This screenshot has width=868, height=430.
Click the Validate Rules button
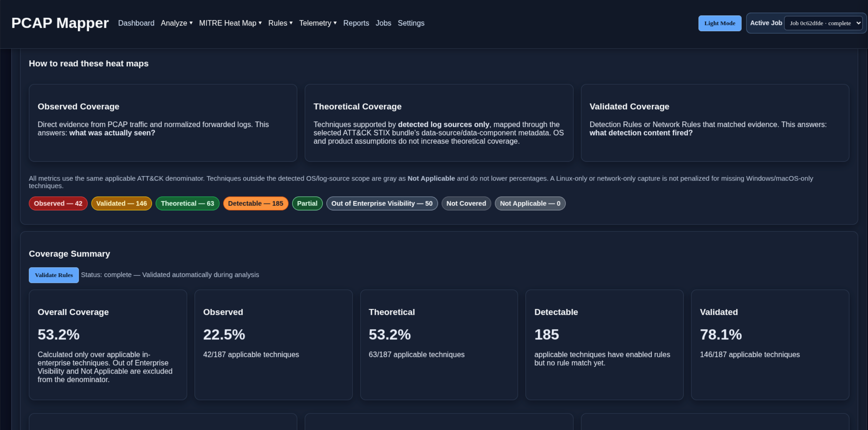pyautogui.click(x=54, y=275)
